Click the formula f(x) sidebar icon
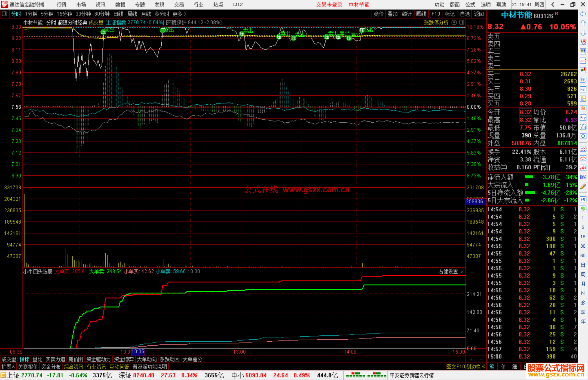The image size is (588, 380). 583,127
